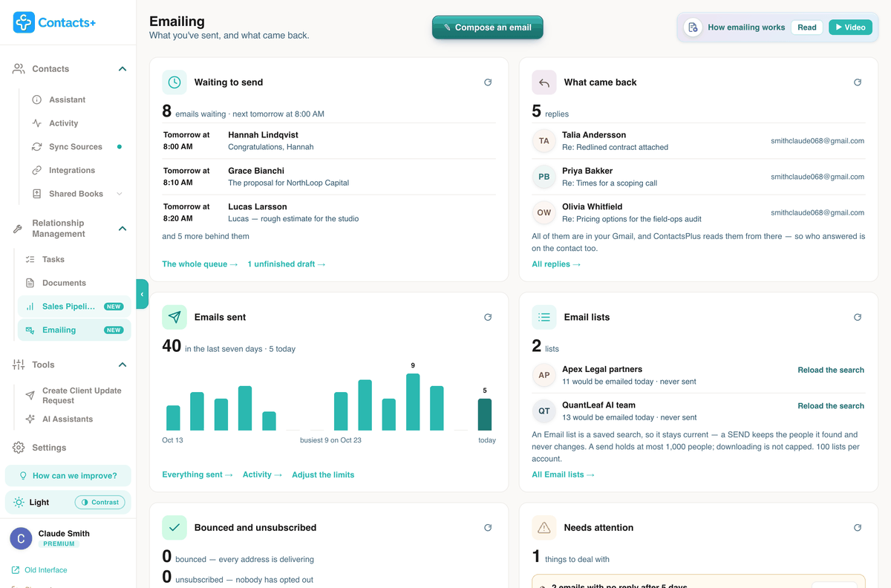891x588 pixels.
Task: Click the Sales Pipeline chart icon
Action: point(30,307)
